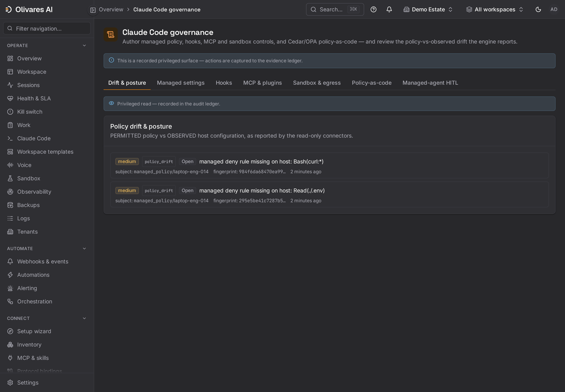The height and width of the screenshot is (392, 565).
Task: Click the Tenants building icon
Action: coord(10,232)
